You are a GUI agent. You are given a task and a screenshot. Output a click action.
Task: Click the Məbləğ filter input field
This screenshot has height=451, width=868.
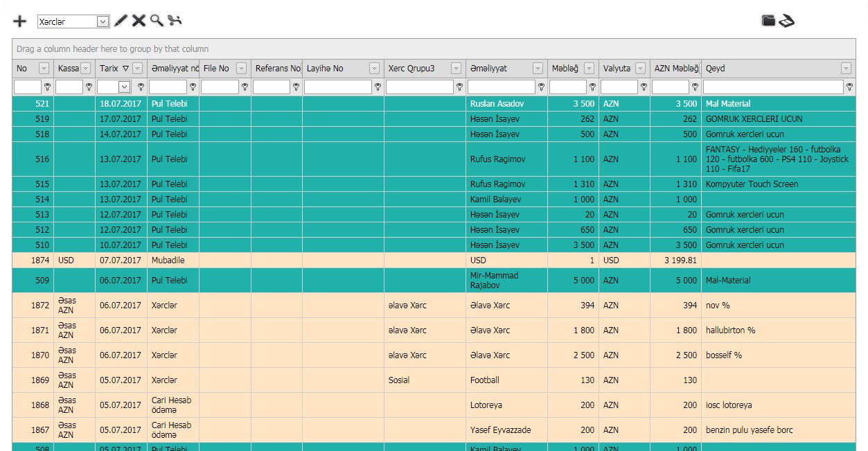(567, 87)
